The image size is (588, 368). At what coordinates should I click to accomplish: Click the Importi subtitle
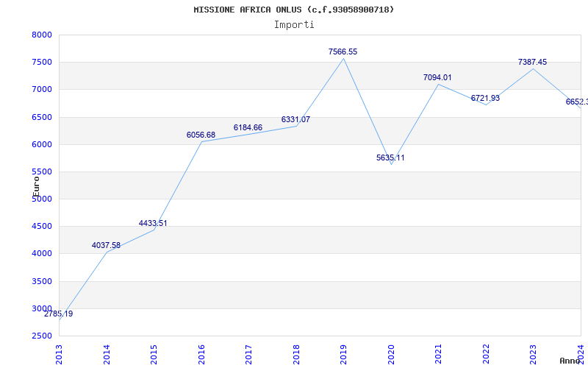294,25
